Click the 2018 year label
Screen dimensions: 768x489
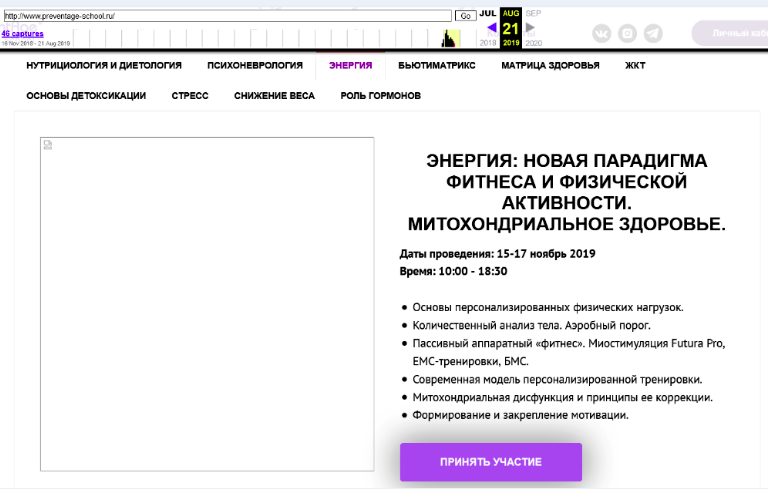click(488, 44)
